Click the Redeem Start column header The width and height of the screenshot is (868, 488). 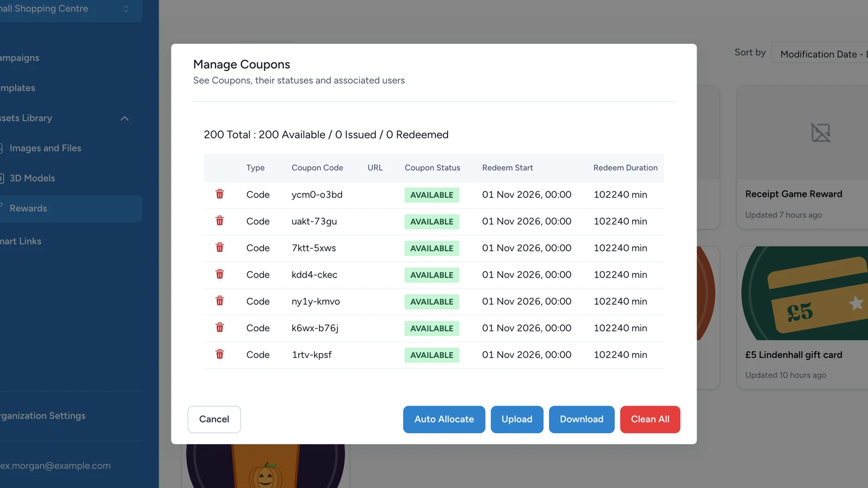pyautogui.click(x=508, y=168)
